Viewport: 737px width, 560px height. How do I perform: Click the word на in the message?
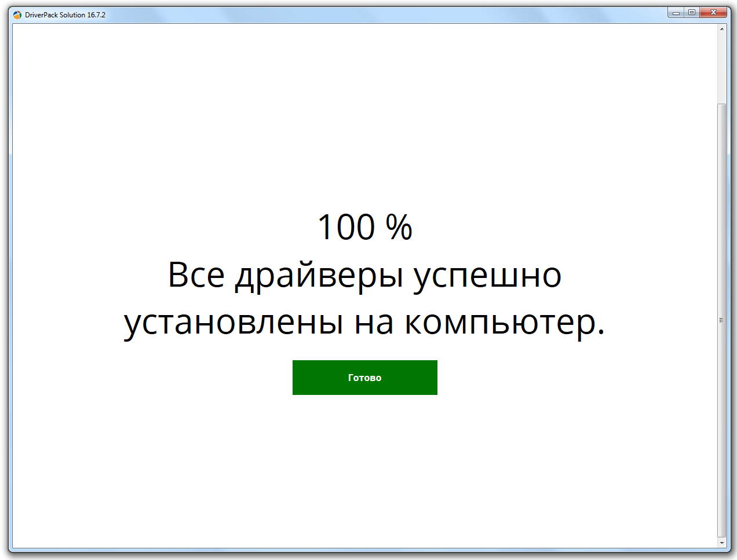[x=374, y=323]
